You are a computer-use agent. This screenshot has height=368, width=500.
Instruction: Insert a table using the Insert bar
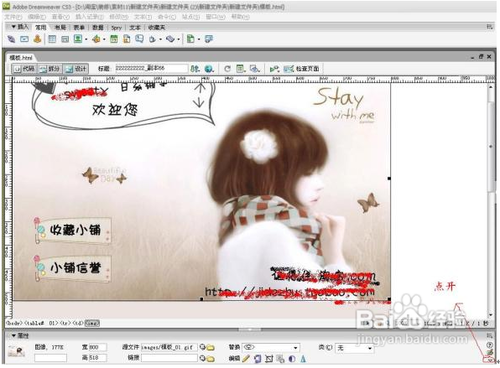tap(52, 39)
